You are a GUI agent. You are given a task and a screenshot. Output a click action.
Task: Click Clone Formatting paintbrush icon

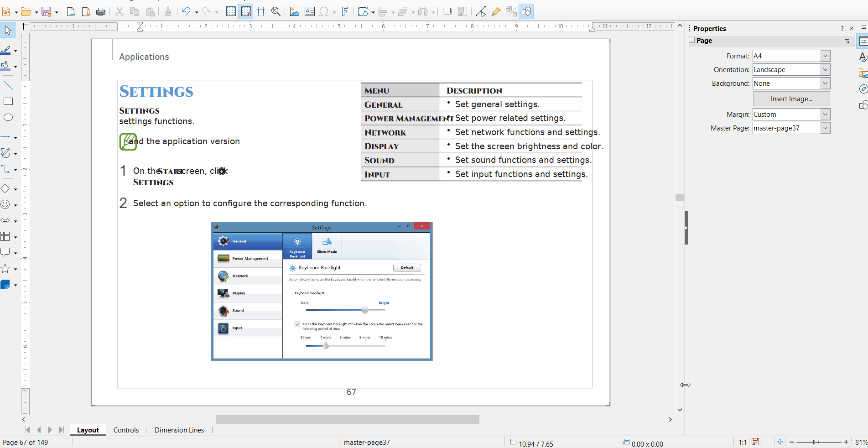coord(168,11)
